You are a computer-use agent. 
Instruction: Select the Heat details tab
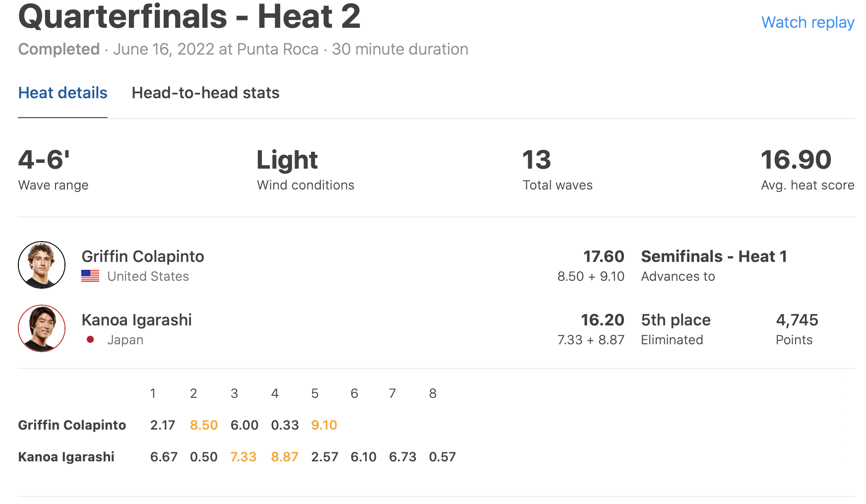pos(62,93)
